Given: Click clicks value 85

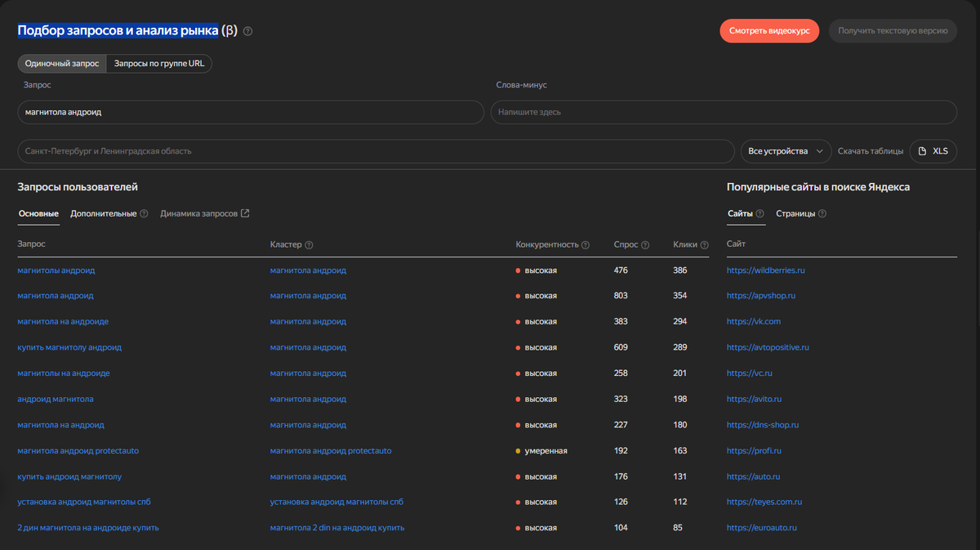Looking at the screenshot, I should point(678,528).
